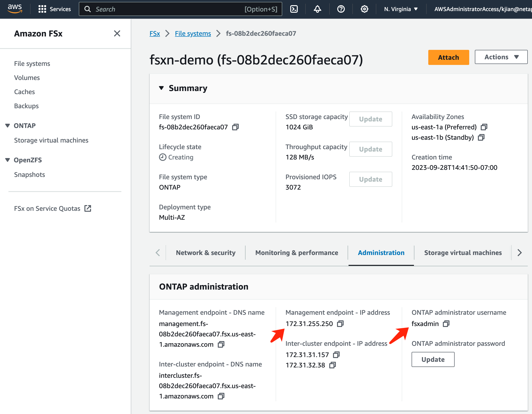Click the Creating lifecycle state text
This screenshot has width=532, height=414.
(x=181, y=157)
